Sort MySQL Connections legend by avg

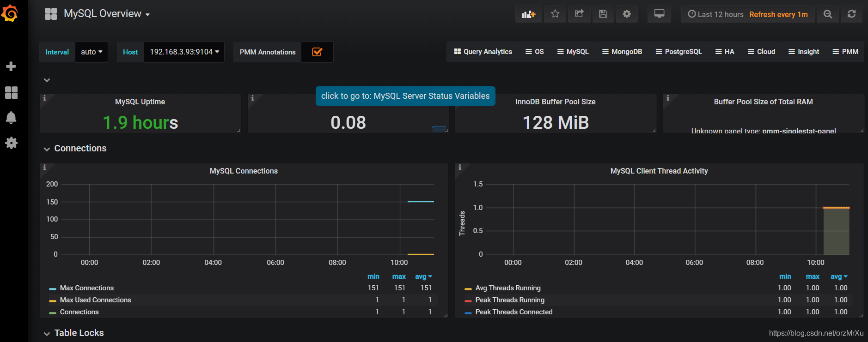(423, 276)
